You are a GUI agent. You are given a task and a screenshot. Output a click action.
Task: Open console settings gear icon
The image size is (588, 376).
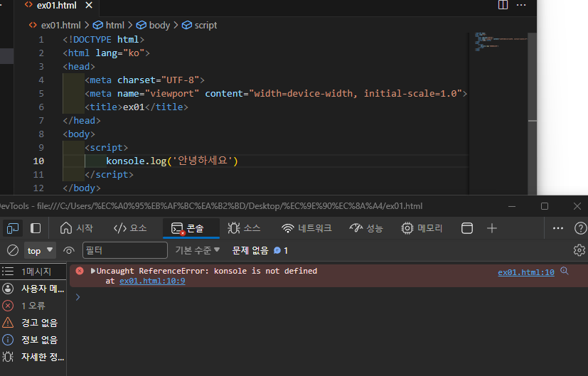[579, 250]
